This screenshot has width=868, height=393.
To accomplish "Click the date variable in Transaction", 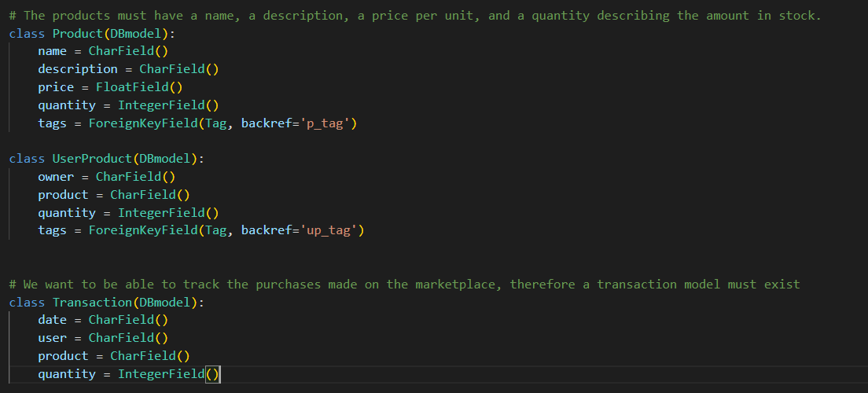I will pyautogui.click(x=52, y=320).
